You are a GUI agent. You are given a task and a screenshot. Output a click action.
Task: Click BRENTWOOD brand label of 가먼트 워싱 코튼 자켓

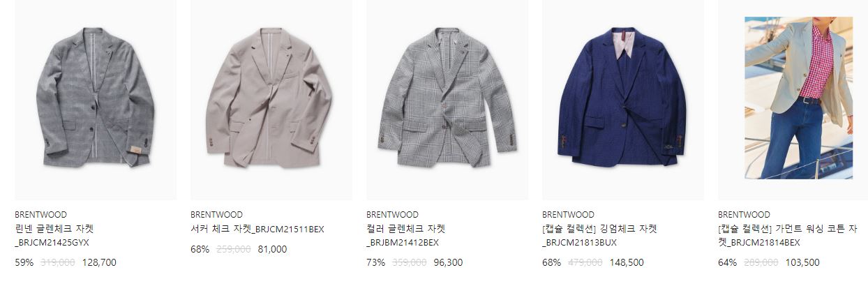744,215
